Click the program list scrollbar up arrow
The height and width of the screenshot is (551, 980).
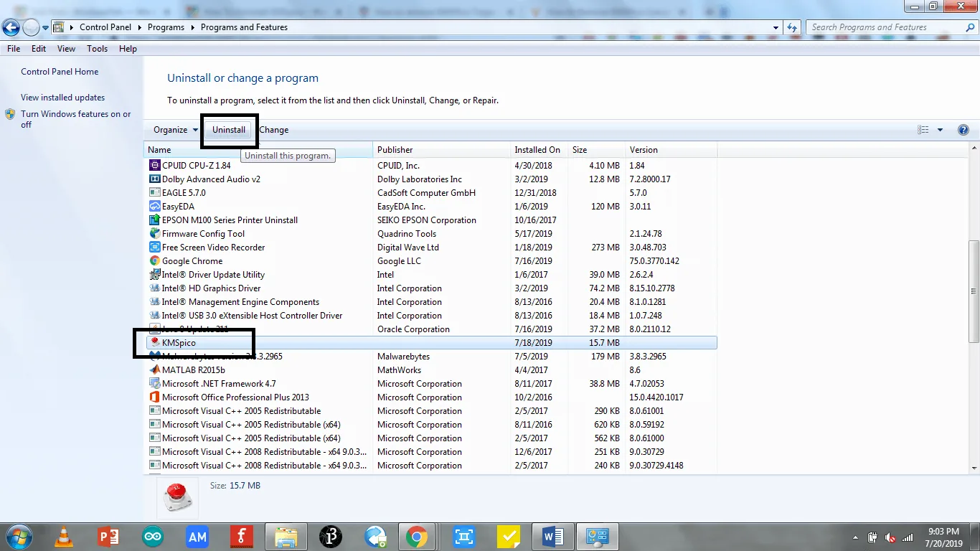[974, 148]
